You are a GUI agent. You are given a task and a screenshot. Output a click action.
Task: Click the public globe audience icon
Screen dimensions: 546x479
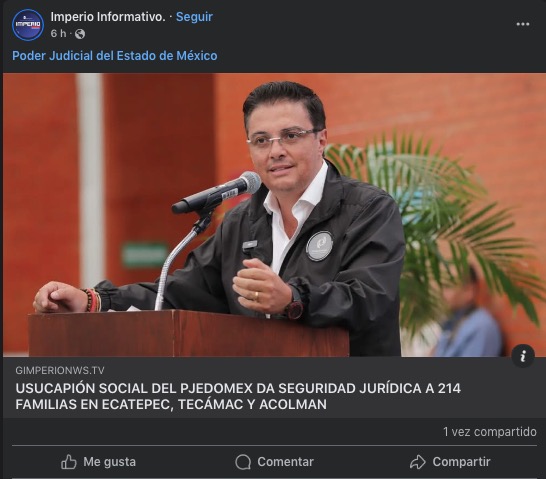point(80,34)
